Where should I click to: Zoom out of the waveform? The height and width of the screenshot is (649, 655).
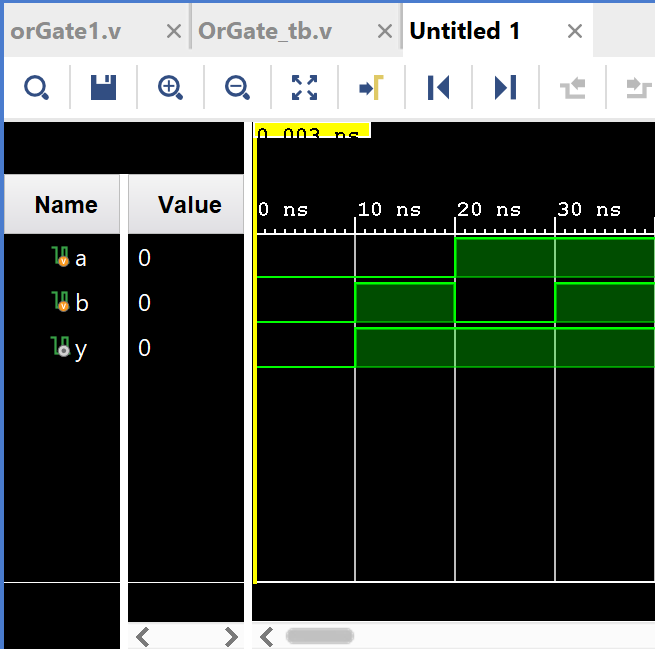pos(237,88)
